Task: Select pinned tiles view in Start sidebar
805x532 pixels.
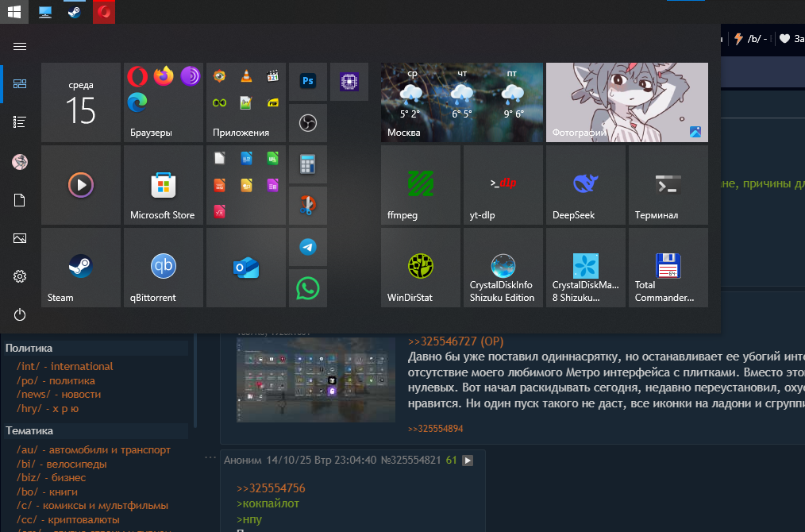Action: click(x=20, y=83)
